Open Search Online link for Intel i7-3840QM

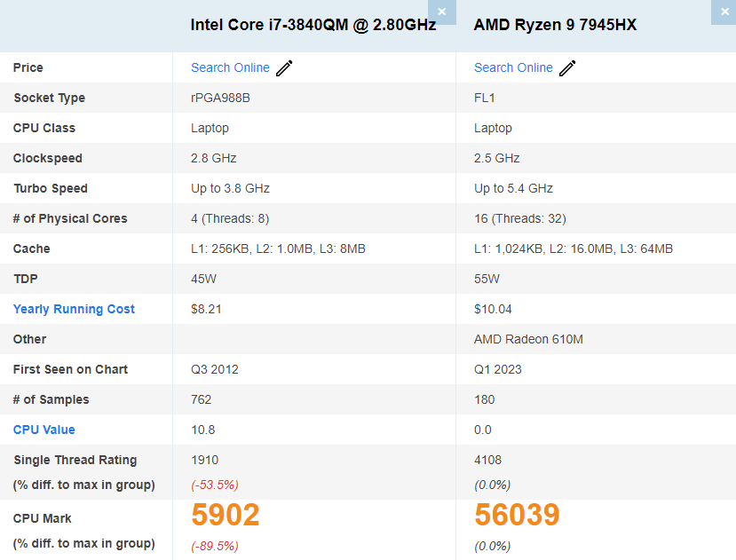tap(230, 67)
